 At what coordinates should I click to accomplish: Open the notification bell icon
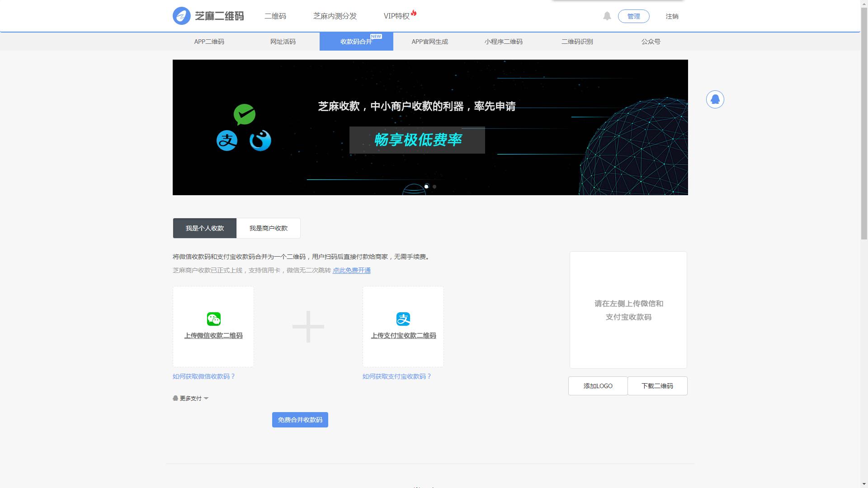coord(607,16)
